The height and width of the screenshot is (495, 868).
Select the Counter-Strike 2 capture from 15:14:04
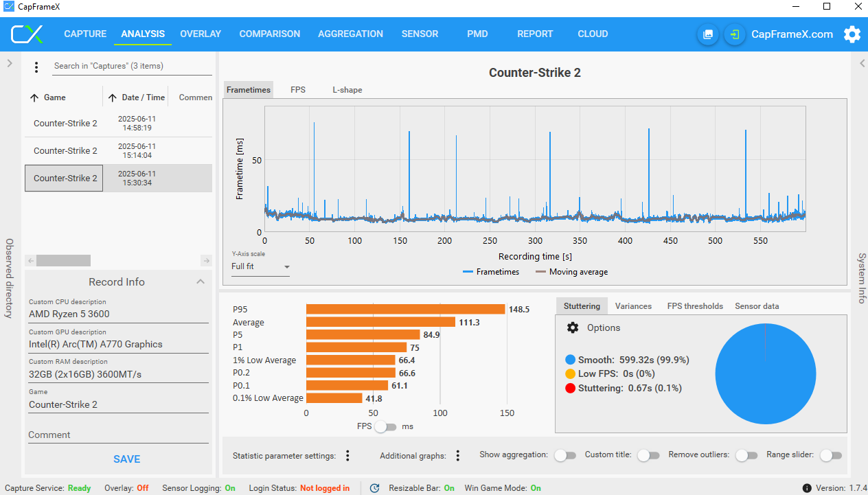118,151
